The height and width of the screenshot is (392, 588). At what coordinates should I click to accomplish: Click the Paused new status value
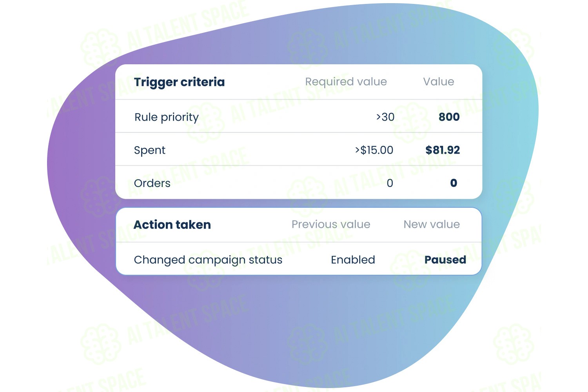[x=445, y=260]
